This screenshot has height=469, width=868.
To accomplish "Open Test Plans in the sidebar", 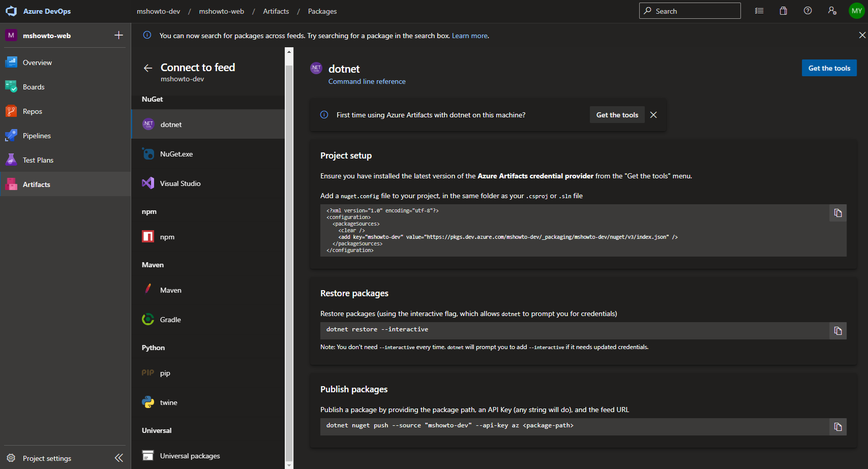I will tap(65, 160).
